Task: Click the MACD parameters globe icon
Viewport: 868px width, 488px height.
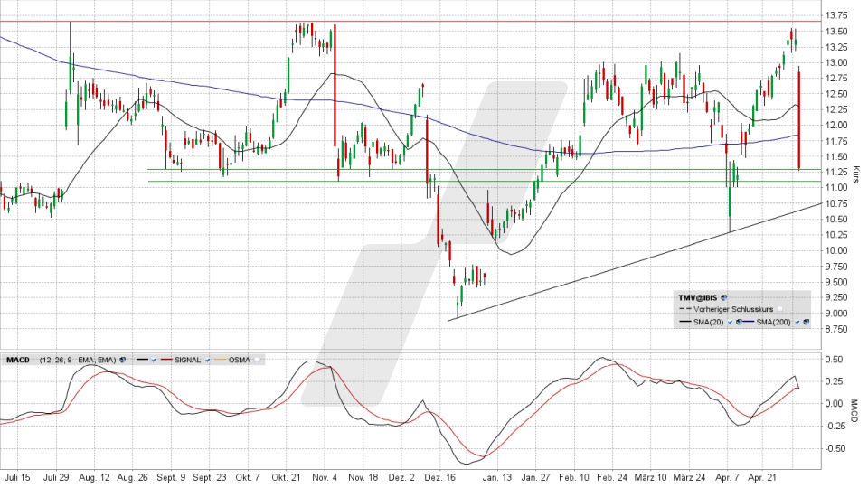Action: tap(122, 359)
